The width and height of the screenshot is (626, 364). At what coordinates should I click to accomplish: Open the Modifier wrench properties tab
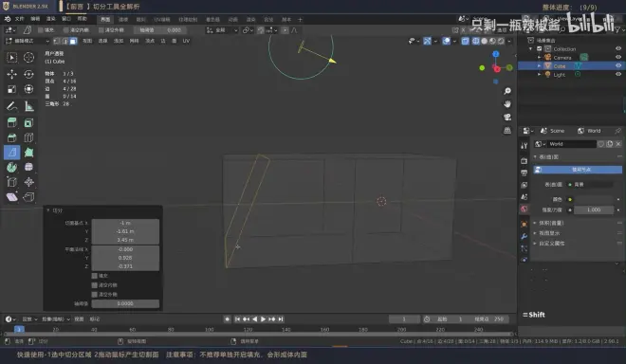(525, 236)
